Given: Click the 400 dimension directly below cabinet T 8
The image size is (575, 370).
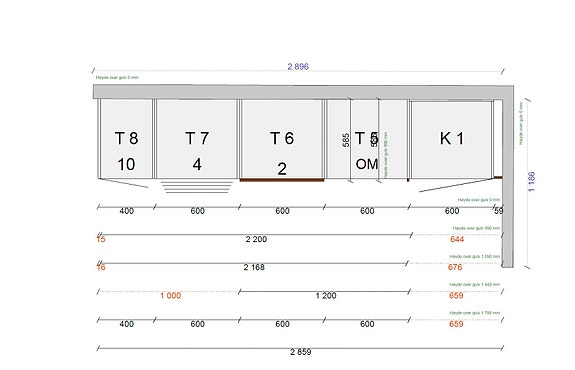Looking at the screenshot, I should click(127, 211).
